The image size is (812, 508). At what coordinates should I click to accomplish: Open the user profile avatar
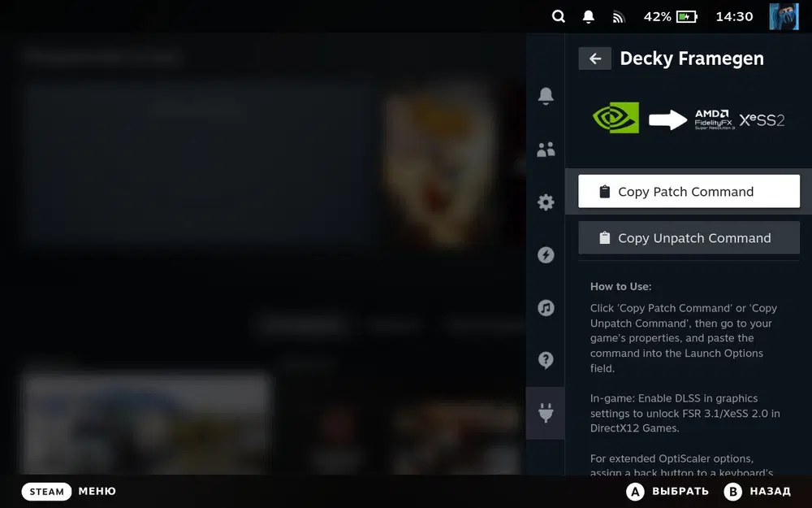click(784, 16)
